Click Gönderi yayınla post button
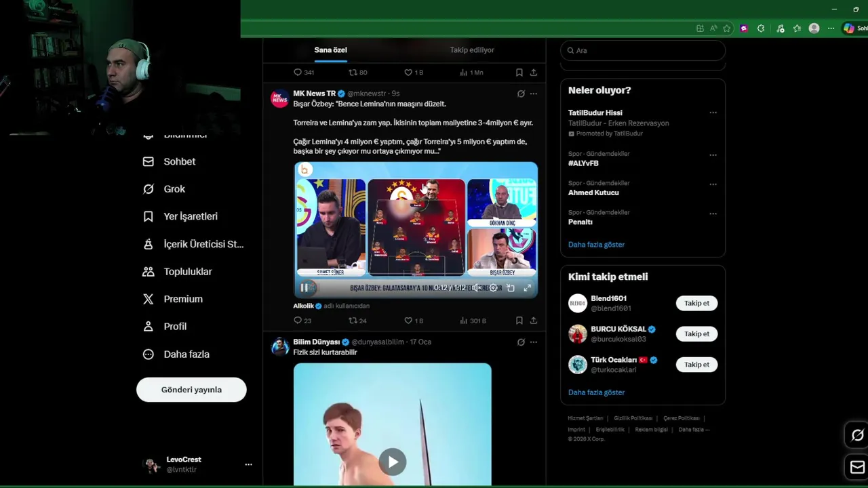The width and height of the screenshot is (868, 488). point(191,390)
